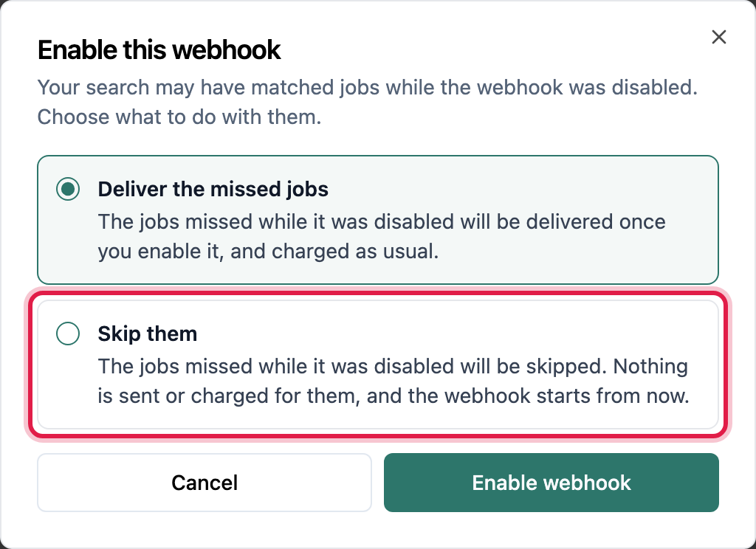Click the 'Choose what to do with them' text
The image size is (756, 549).
[179, 117]
